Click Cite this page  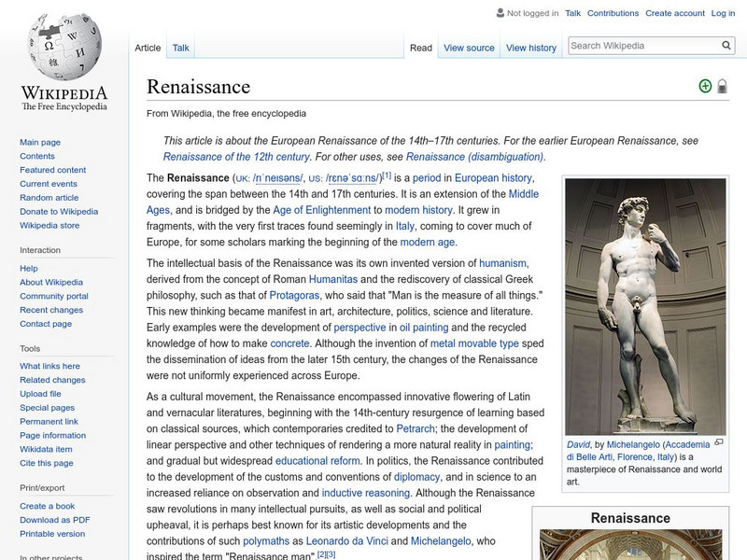(46, 462)
